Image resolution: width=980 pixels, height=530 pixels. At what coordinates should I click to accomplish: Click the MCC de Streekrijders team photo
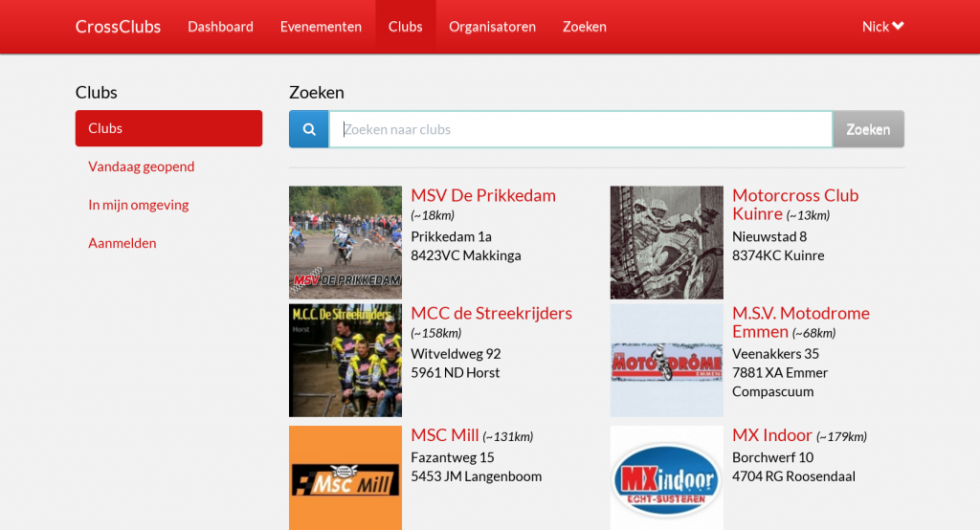345,360
